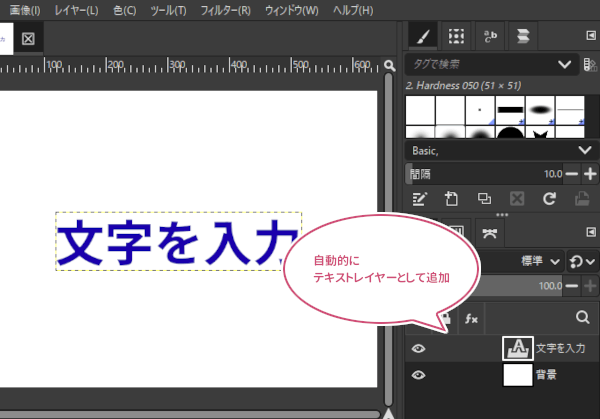Viewport: 600px width, 419px height.
Task: Open the ヘルプ(H) menu
Action: pos(353,10)
